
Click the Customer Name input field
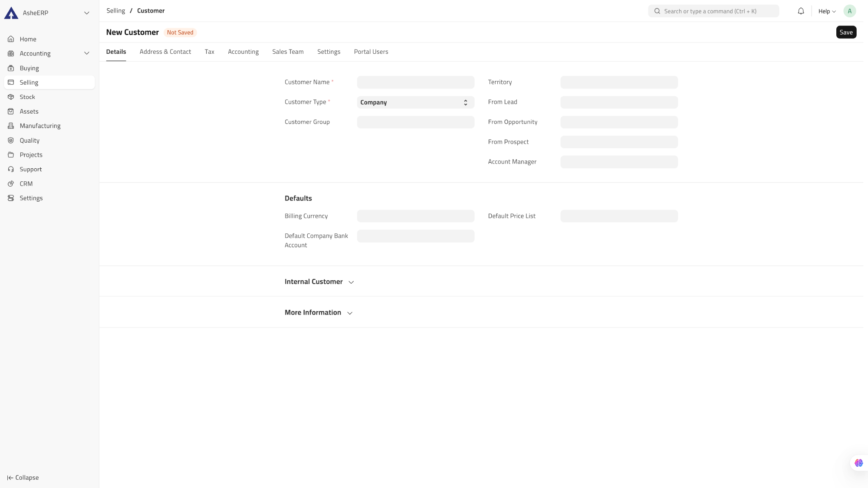pyautogui.click(x=415, y=82)
